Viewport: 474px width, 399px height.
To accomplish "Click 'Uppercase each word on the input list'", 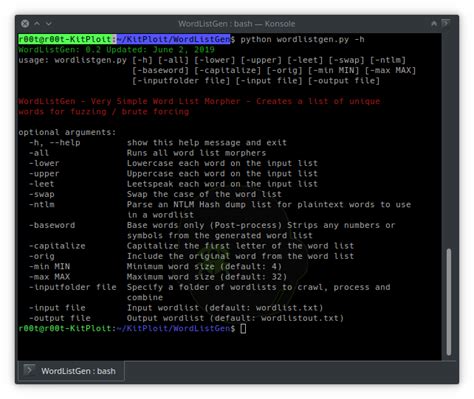I will click(222, 174).
